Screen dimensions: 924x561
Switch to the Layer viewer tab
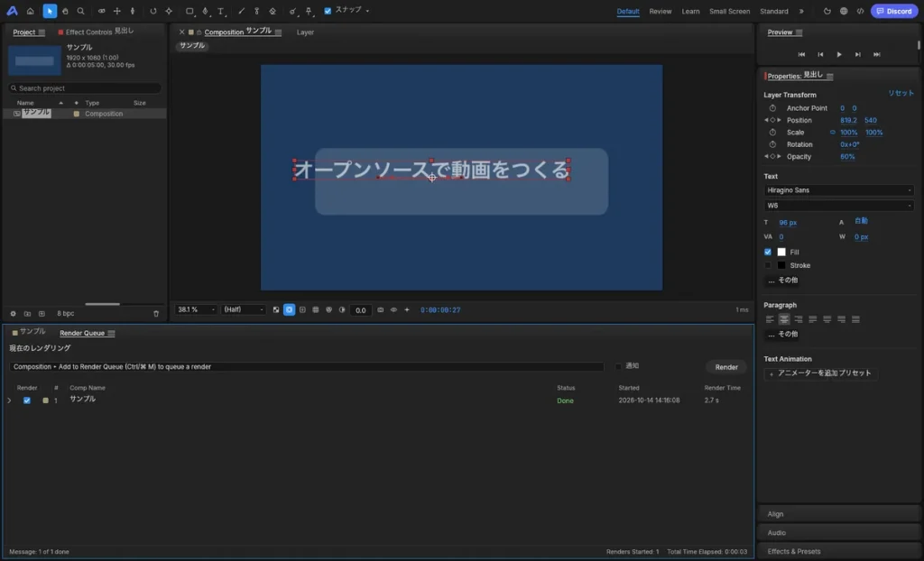[305, 32]
